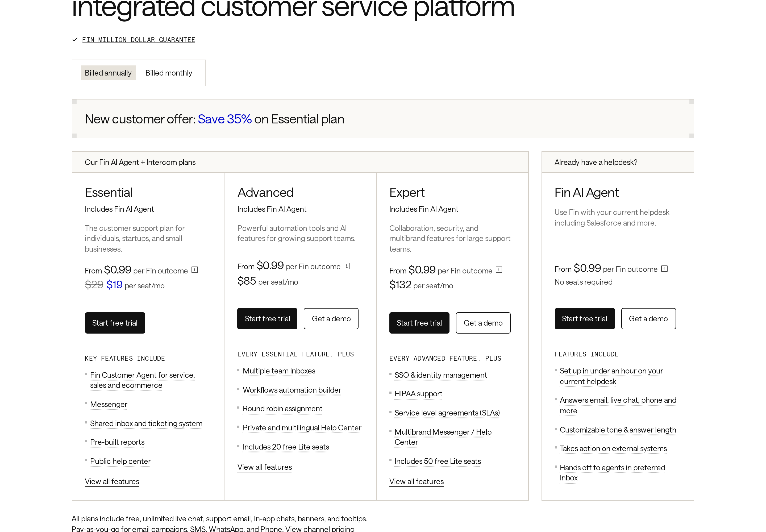Click Already have a helpdesk? header
Image resolution: width=766 pixels, height=532 pixels.
tap(596, 162)
